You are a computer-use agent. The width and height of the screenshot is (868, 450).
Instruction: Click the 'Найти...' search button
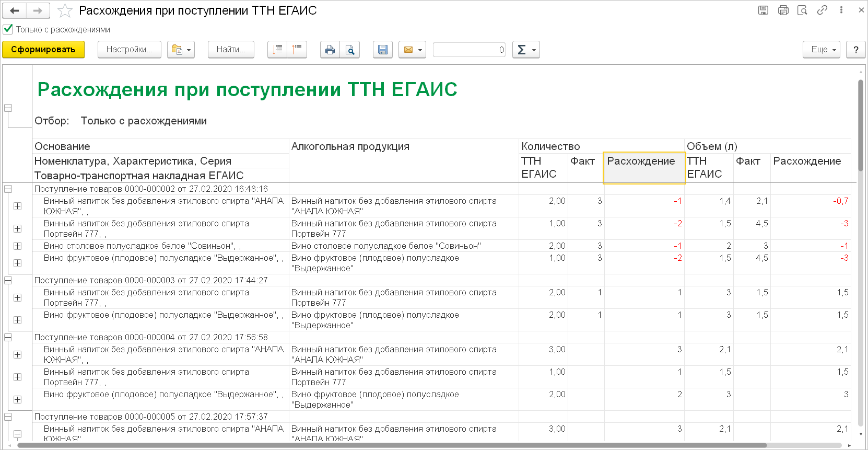pyautogui.click(x=231, y=50)
